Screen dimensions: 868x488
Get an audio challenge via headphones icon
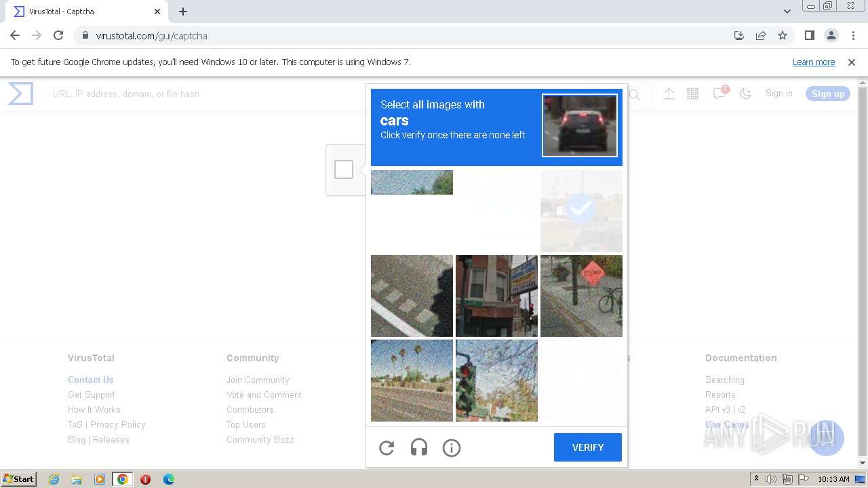419,447
